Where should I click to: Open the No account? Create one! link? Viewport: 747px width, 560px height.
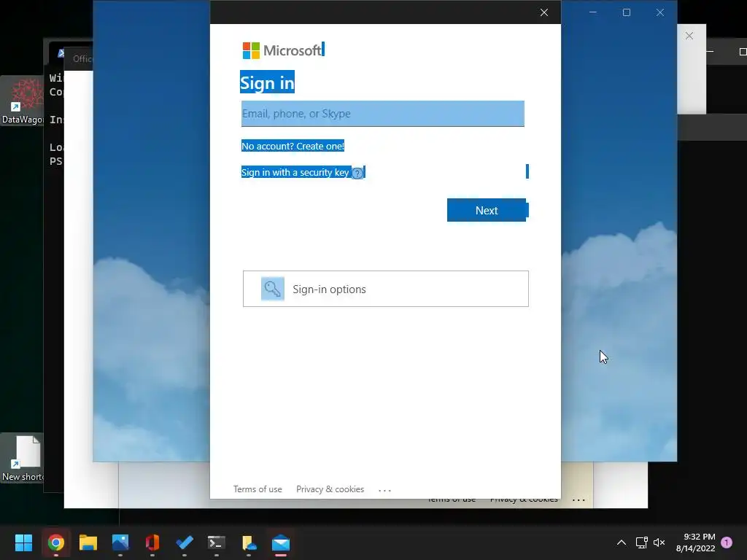click(x=293, y=146)
